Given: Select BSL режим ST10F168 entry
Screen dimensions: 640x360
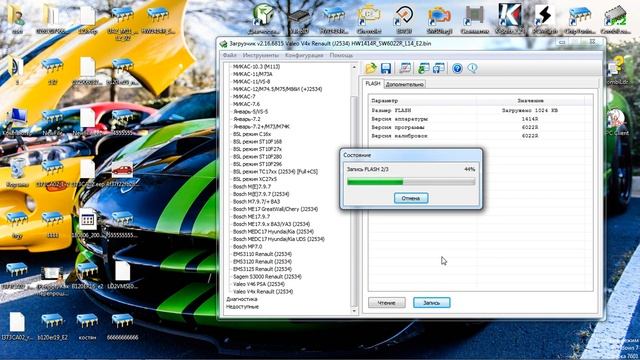Looking at the screenshot, I should (x=257, y=142).
